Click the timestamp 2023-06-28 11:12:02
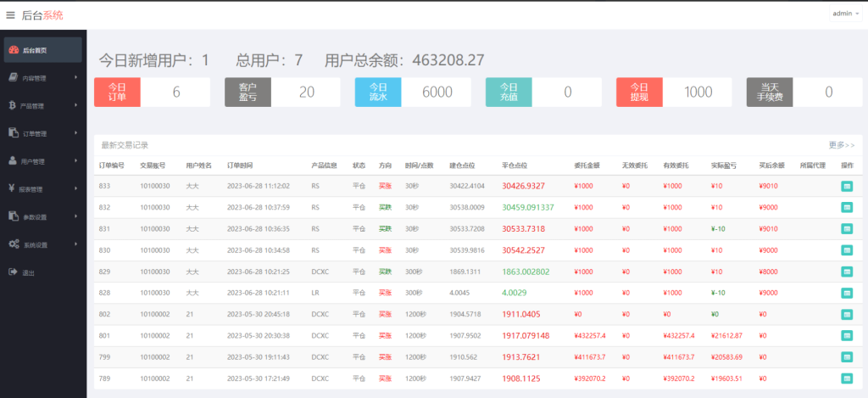Viewport: 868px width, 398px height. click(x=259, y=186)
